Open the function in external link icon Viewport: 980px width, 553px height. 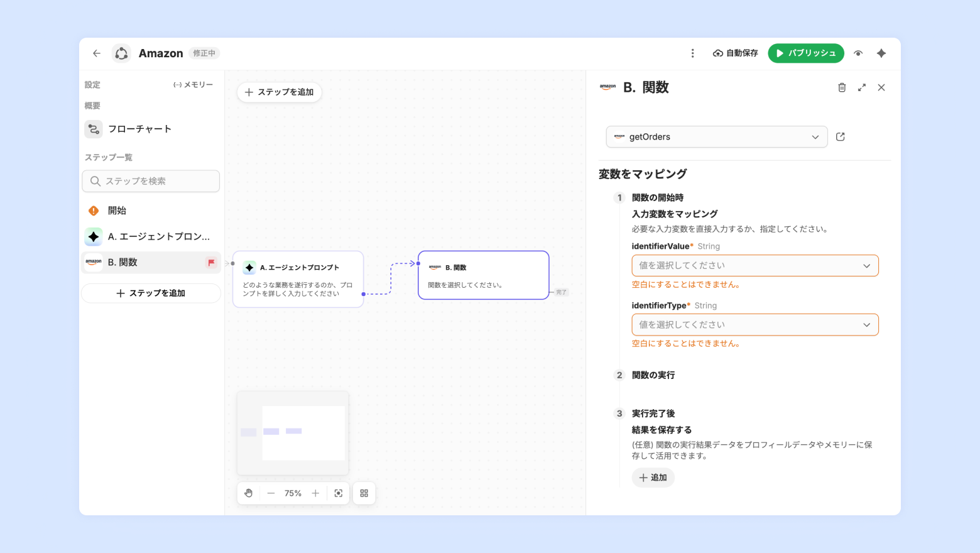[841, 137]
